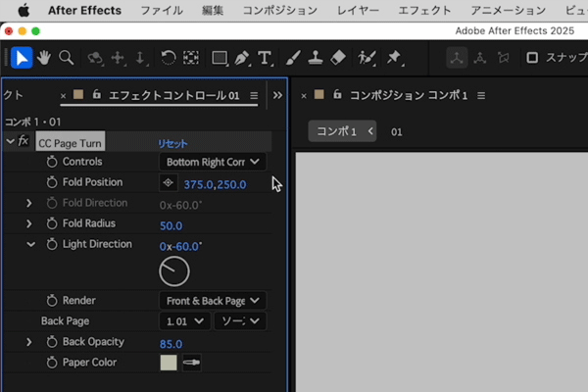588x392 pixels.
Task: Toggle the Light Direction stopwatch
Action: [x=52, y=244]
